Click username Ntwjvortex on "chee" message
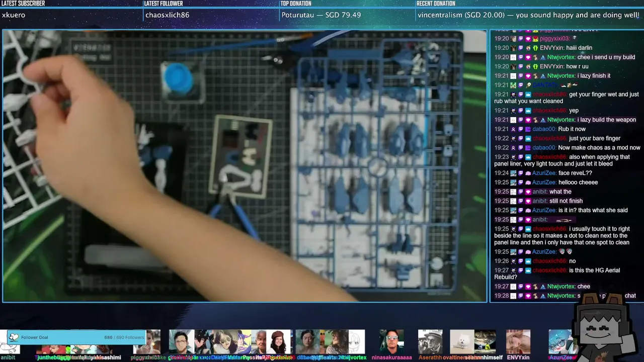This screenshot has width=644, height=362. (x=561, y=287)
